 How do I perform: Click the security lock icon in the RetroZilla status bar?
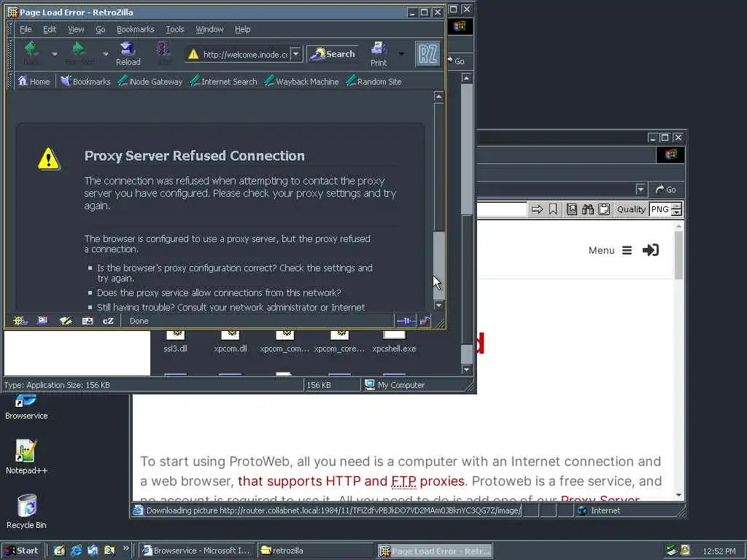[425, 321]
